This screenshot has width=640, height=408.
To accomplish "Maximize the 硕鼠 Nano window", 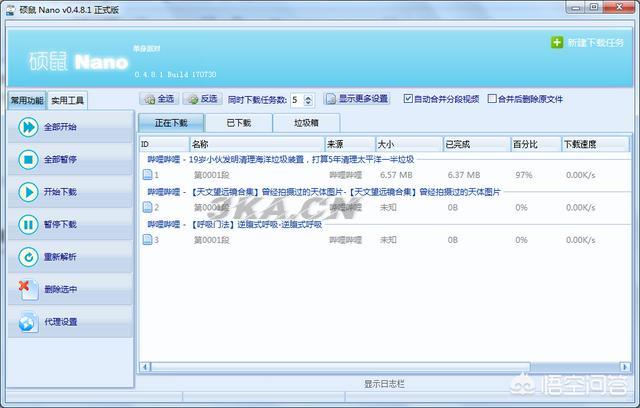I will tap(594, 7).
